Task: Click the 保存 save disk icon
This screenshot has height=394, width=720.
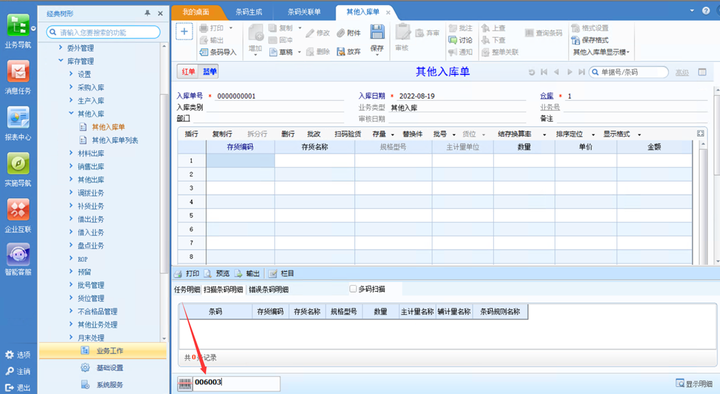Action: tap(377, 32)
